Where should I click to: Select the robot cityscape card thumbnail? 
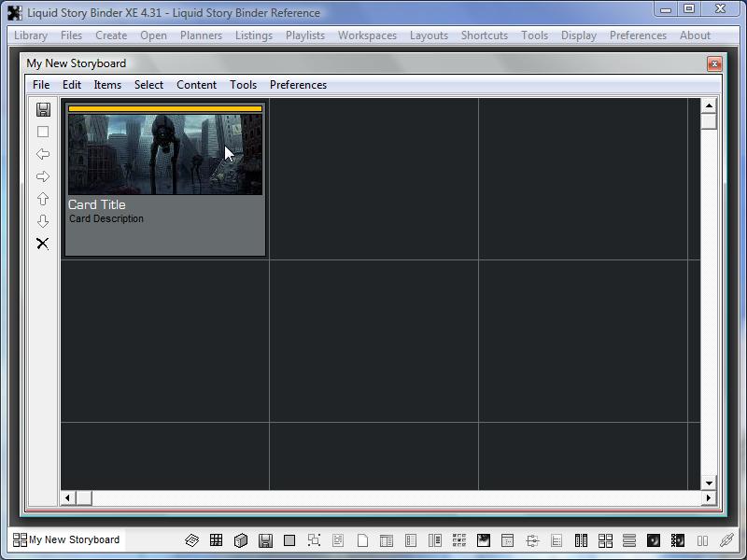click(165, 155)
